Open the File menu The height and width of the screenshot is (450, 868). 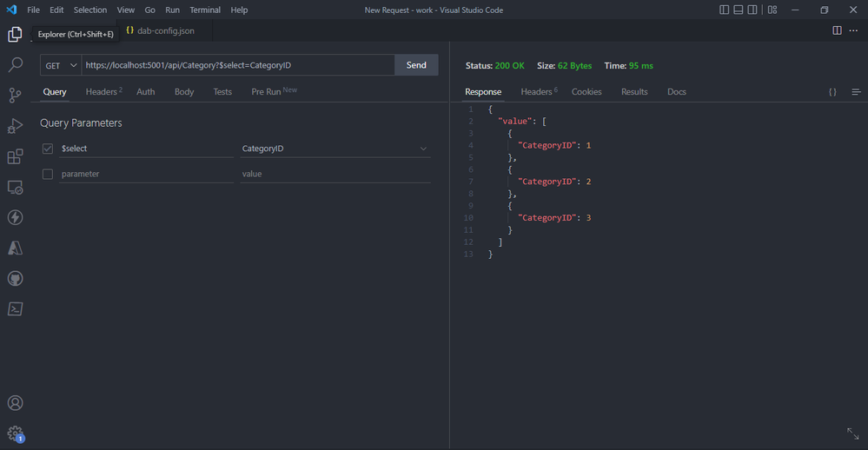coord(33,10)
